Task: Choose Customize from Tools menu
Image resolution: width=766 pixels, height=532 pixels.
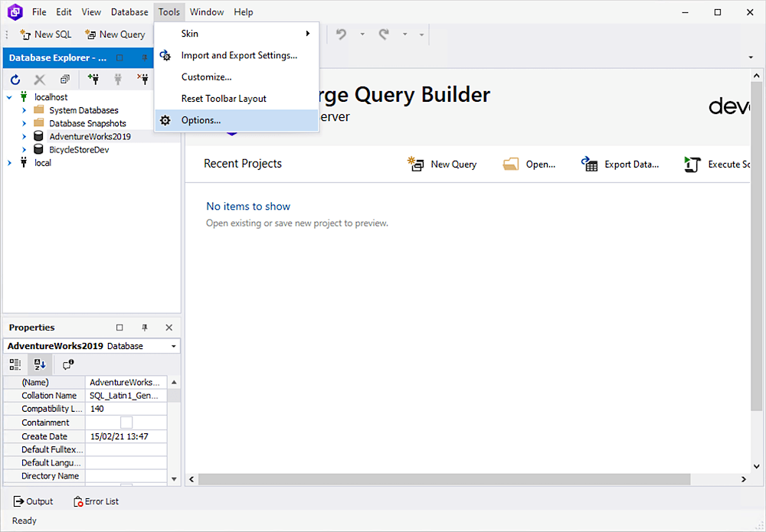Action: pyautogui.click(x=237, y=77)
